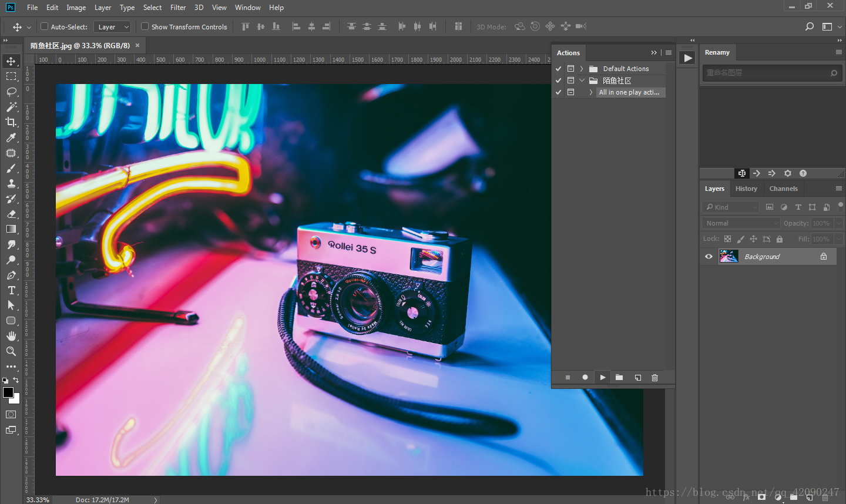
Task: Select the Zoom tool
Action: (11, 351)
